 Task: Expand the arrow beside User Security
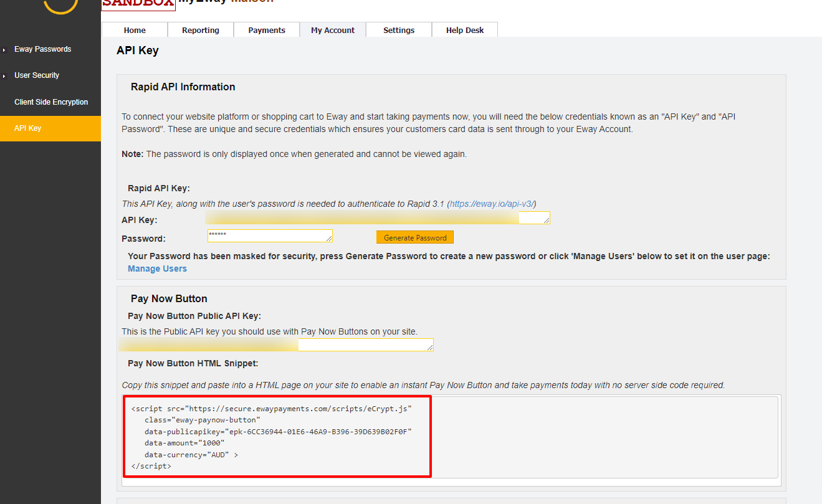coord(4,76)
